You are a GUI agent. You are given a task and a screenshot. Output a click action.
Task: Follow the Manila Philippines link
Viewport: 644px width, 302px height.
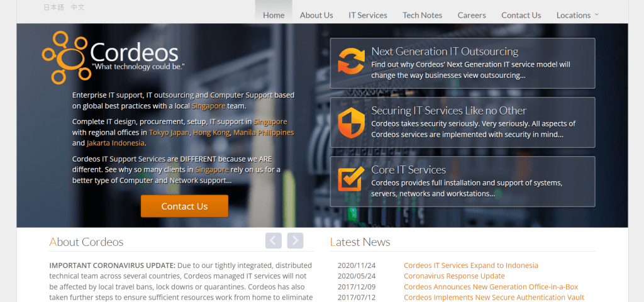tap(264, 133)
